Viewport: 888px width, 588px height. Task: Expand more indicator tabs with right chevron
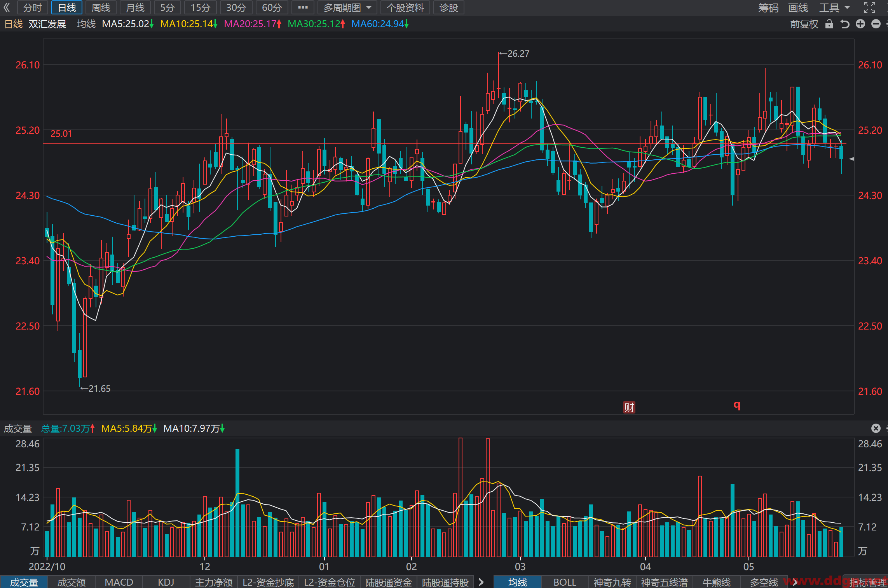pyautogui.click(x=481, y=582)
